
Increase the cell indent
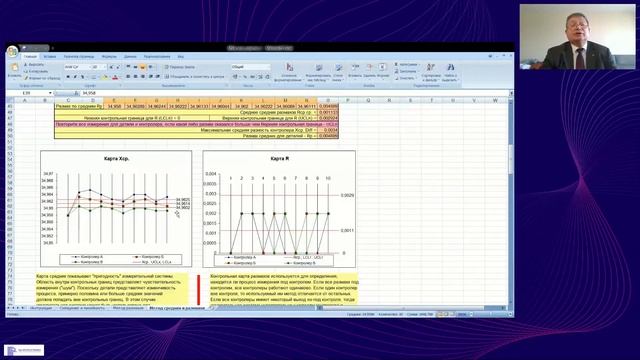(158, 77)
